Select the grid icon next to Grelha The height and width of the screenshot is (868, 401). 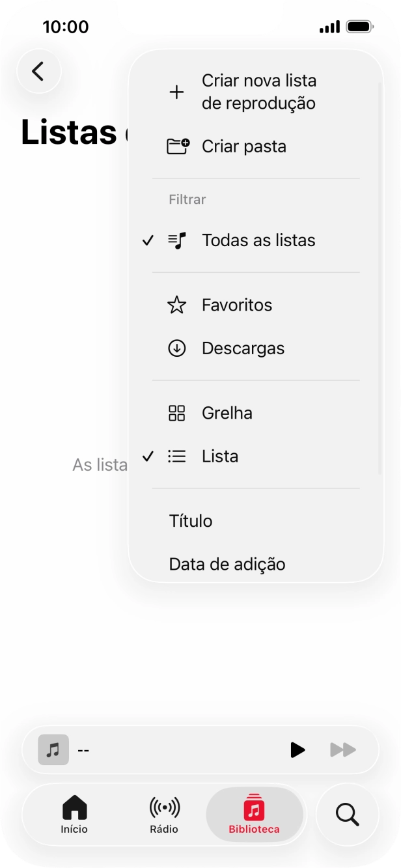coord(176,412)
